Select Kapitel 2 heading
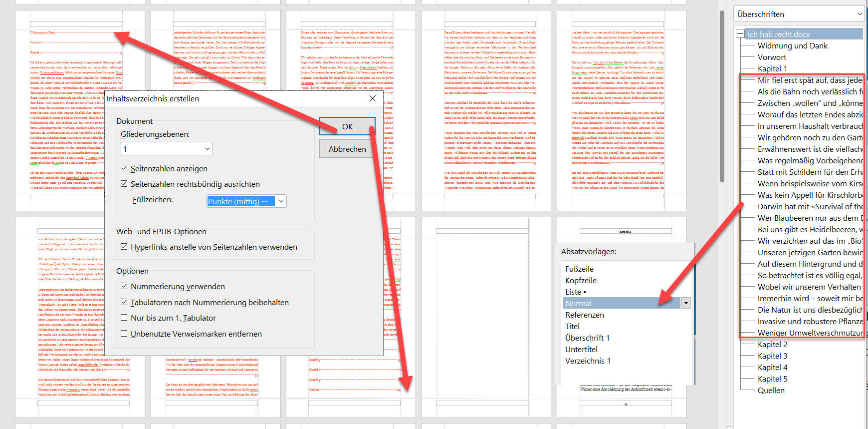The width and height of the screenshot is (868, 429). point(772,344)
